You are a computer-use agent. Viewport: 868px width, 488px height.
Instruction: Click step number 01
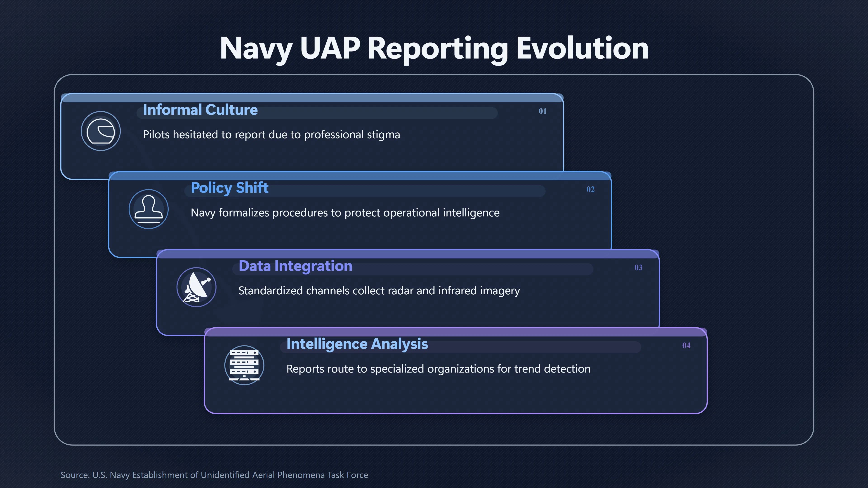[x=542, y=111]
